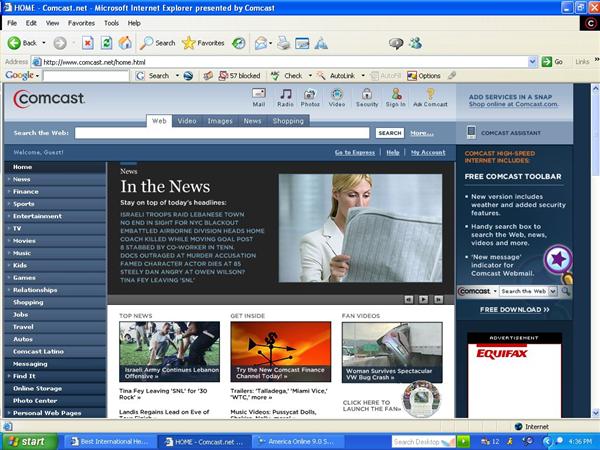
Task: Click the Discuss speech bubble icon
Action: click(396, 43)
